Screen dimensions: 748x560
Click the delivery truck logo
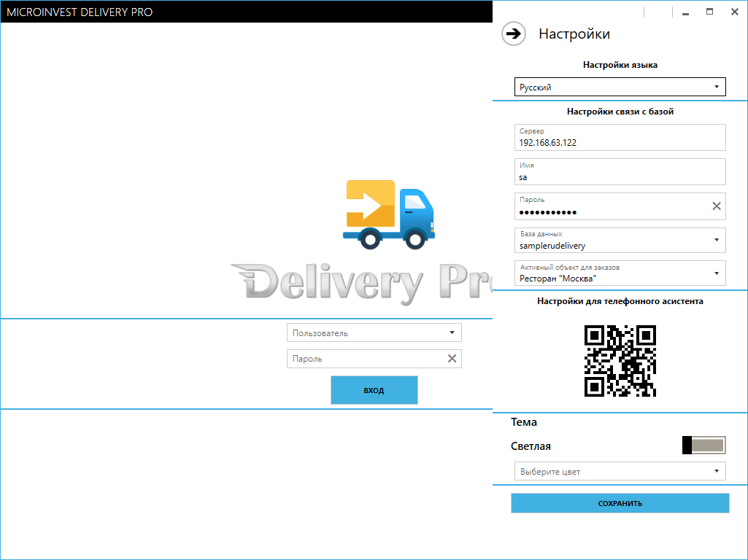[x=389, y=214]
